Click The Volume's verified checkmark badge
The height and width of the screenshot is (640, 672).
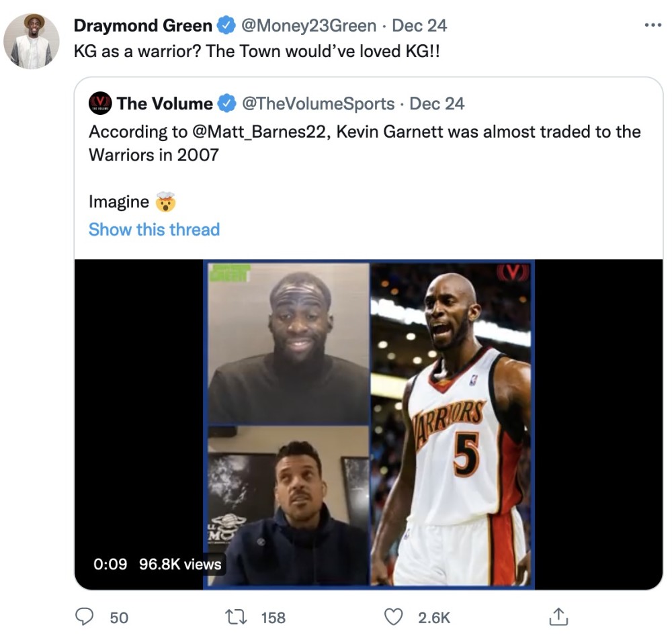pos(227,103)
